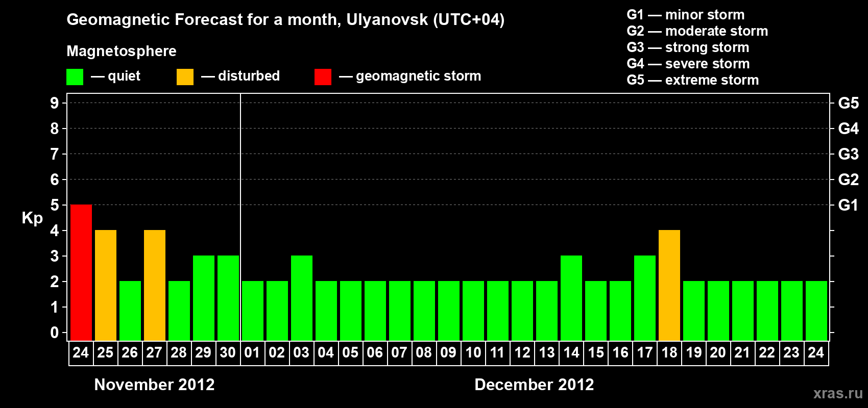Click the 'November 2012' month label
868x408 pixels.
(155, 385)
